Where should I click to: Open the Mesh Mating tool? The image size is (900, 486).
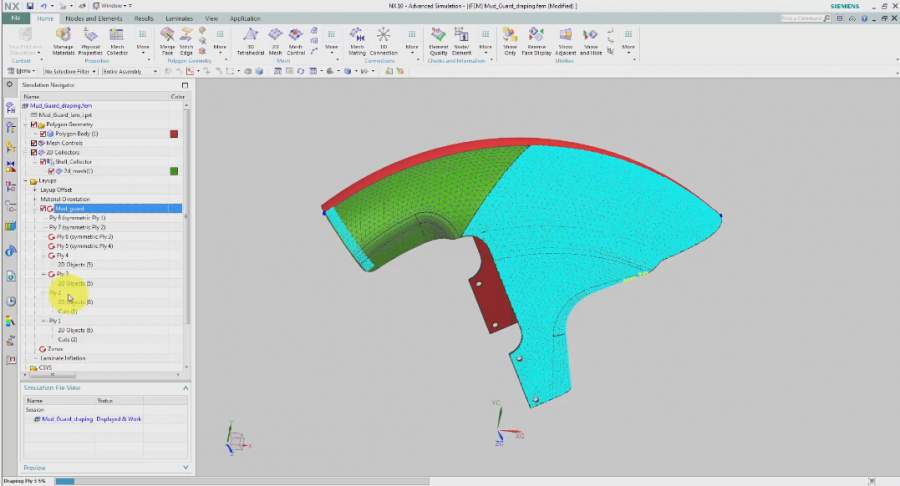click(x=356, y=42)
